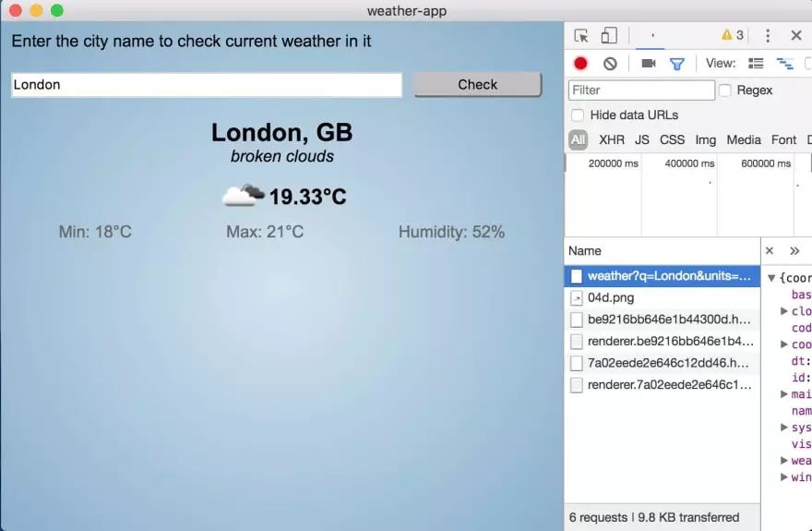The image size is (812, 531).
Task: Expand the sys node in response preview
Action: [784, 428]
